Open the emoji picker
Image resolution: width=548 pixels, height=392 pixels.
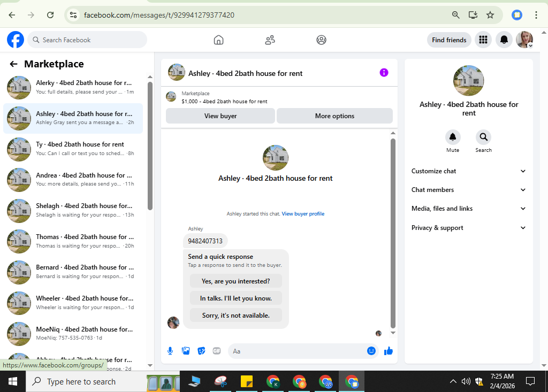click(371, 351)
